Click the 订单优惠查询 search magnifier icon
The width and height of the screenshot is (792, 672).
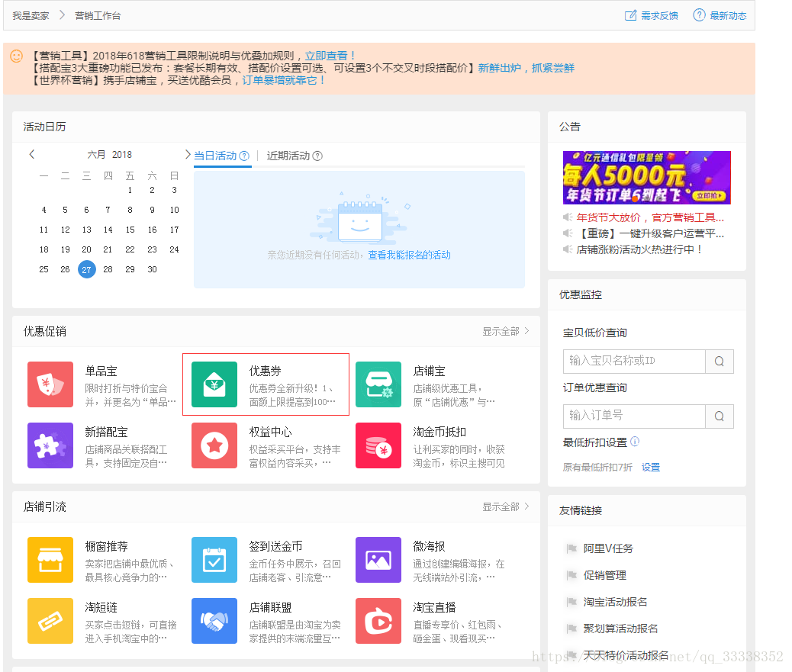720,416
